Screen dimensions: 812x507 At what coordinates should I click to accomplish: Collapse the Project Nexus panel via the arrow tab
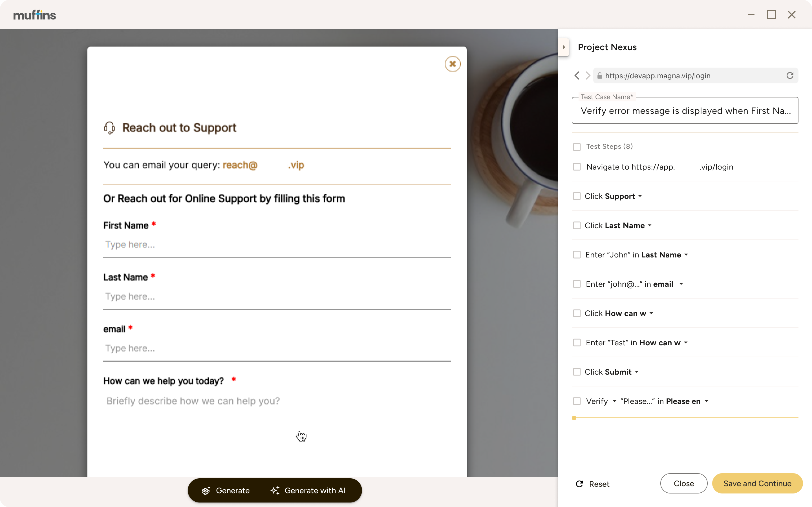(564, 47)
